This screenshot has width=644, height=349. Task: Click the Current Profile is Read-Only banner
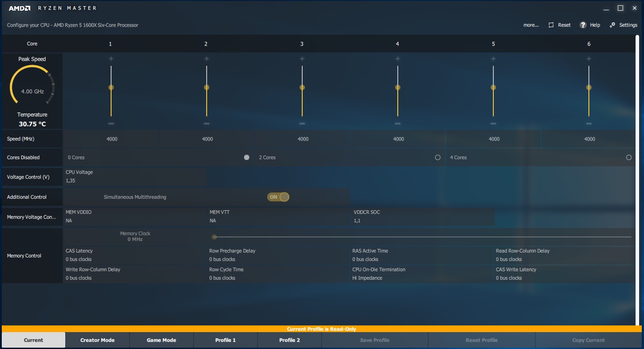[322, 329]
